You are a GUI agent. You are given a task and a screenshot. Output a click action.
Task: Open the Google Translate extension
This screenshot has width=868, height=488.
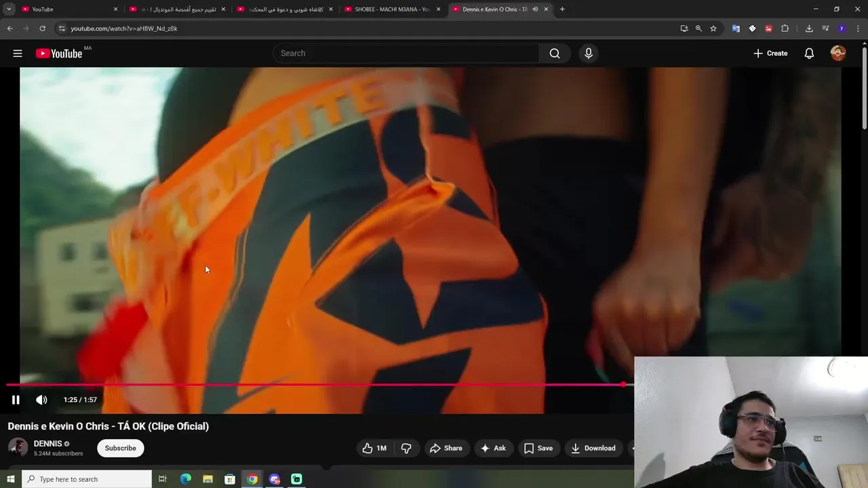coord(736,28)
